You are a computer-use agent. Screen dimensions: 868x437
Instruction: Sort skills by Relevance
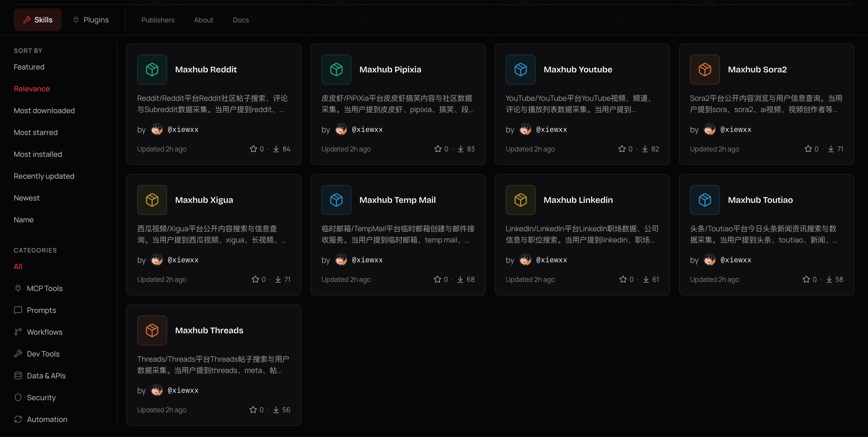[x=32, y=89]
